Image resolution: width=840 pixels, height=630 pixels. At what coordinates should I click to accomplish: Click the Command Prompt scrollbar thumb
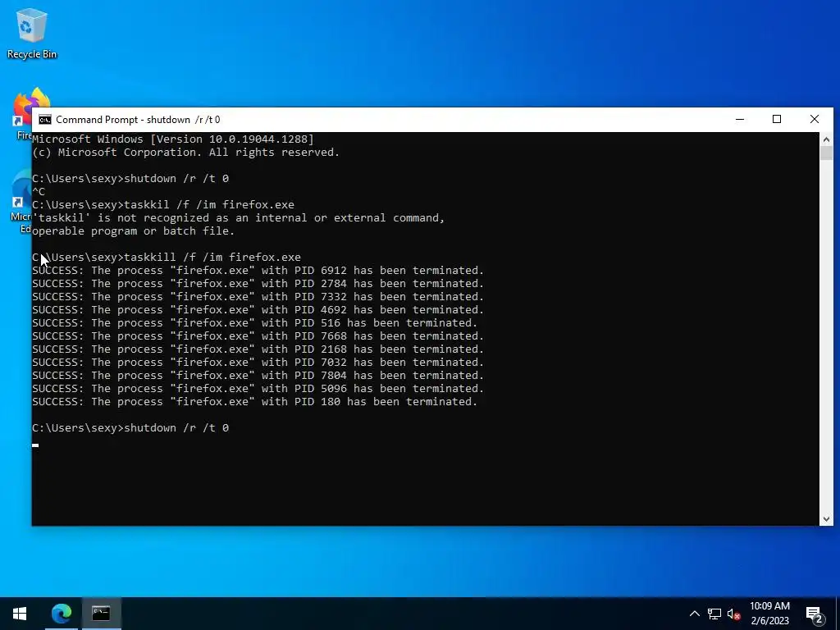click(826, 153)
